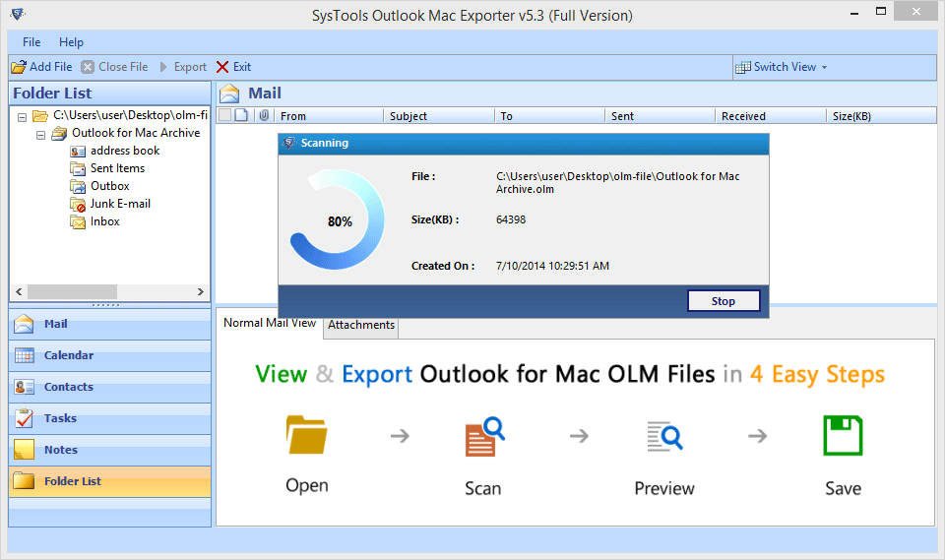
Task: Select the Notes navigation button
Action: 109,450
